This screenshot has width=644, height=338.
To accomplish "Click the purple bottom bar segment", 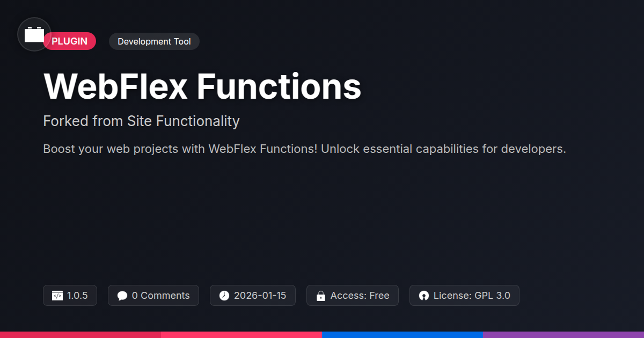I will pos(563,334).
